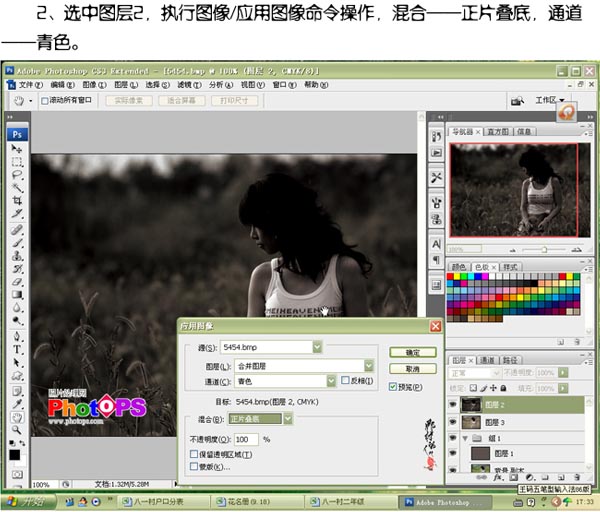Hide layer 图层 3 via eye icon
The width and height of the screenshot is (600, 512).
pos(453,422)
